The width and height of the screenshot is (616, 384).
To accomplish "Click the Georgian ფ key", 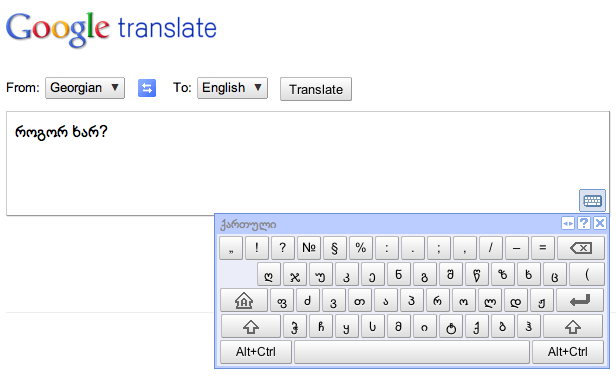I will pyautogui.click(x=282, y=301).
